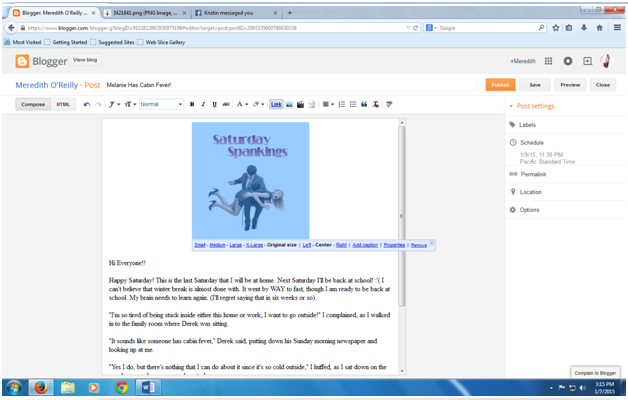
Task: Open the text background highlight color picker
Action: click(258, 105)
